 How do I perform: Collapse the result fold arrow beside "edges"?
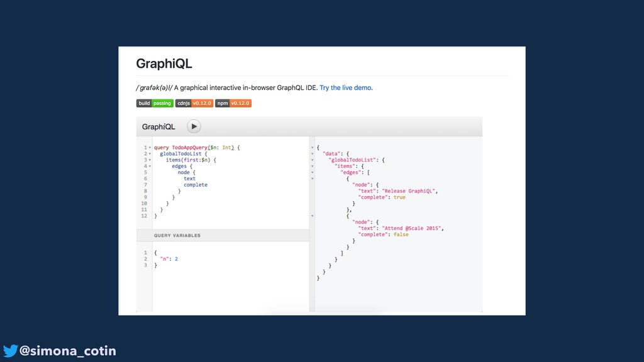312,172
